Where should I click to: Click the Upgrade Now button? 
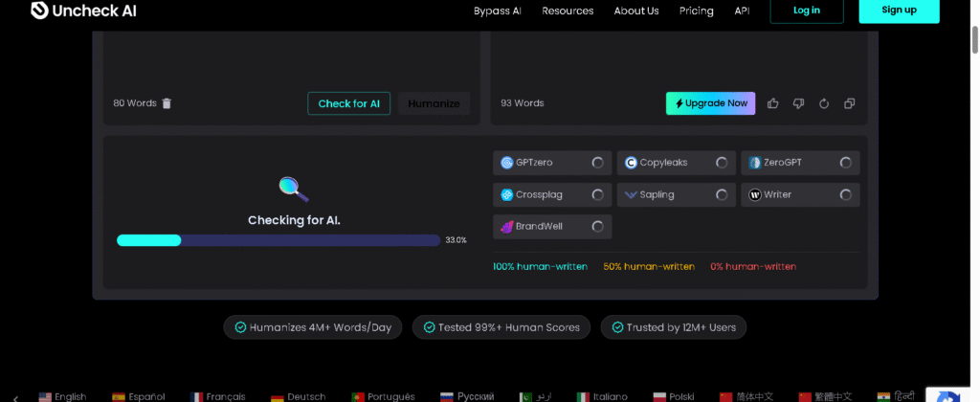711,103
